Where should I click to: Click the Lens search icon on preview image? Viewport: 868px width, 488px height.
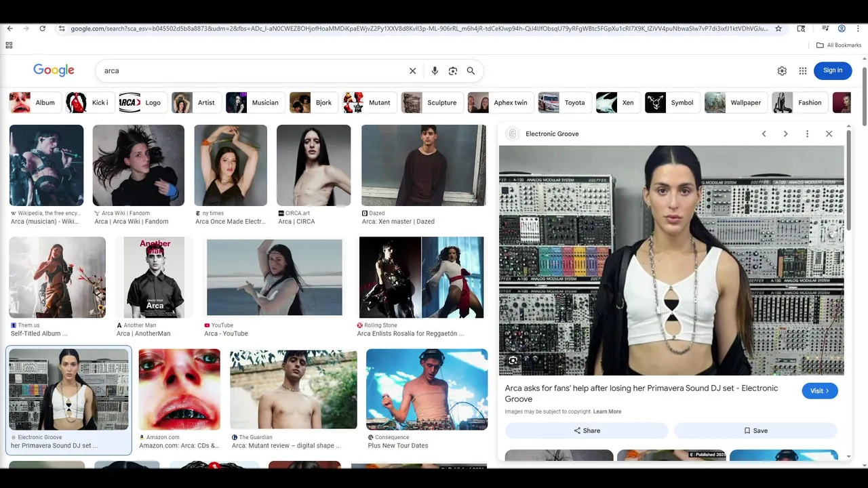point(513,361)
